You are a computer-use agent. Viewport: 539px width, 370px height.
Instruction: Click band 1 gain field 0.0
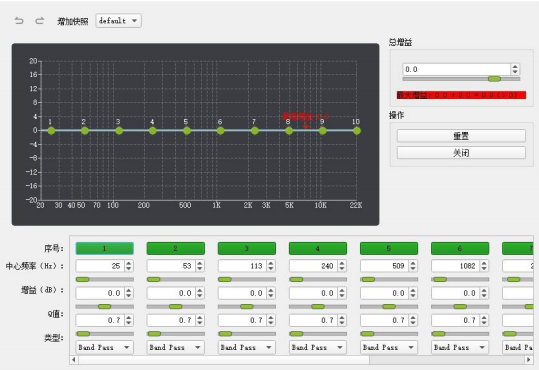[100, 293]
